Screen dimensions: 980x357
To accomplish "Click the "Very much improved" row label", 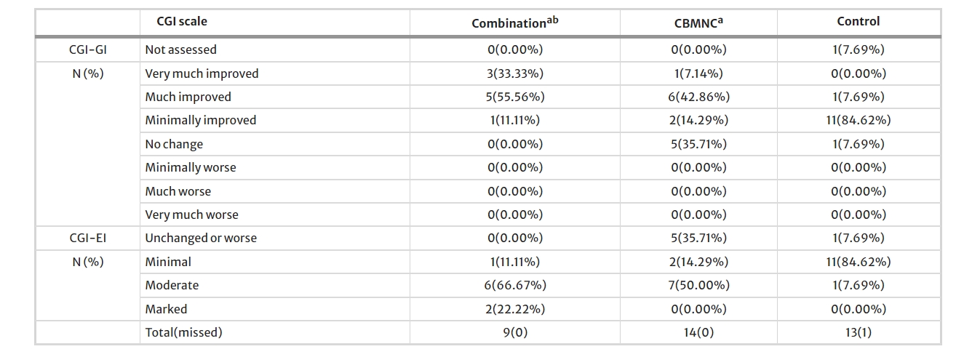I will [202, 73].
